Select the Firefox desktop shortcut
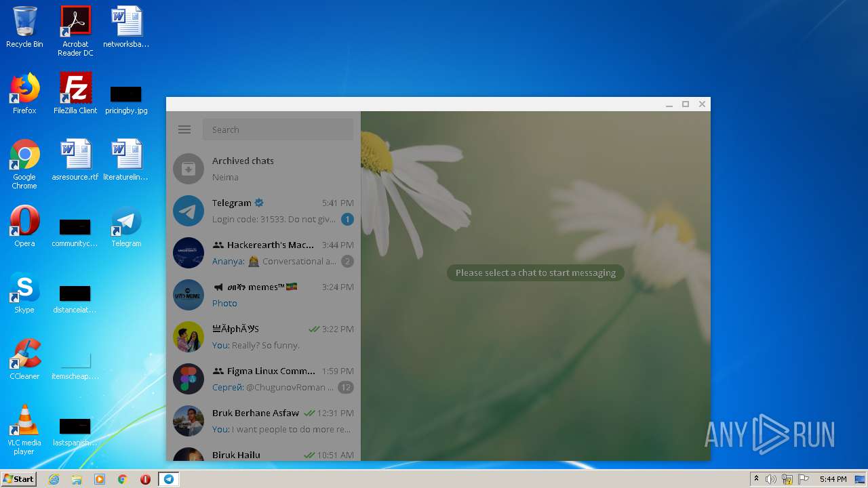868x488 pixels. tap(24, 94)
